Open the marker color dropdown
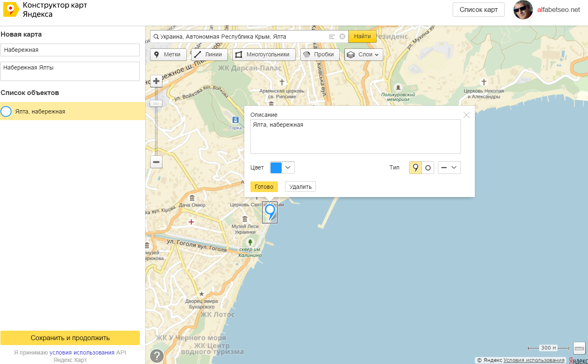The image size is (588, 364). (282, 167)
